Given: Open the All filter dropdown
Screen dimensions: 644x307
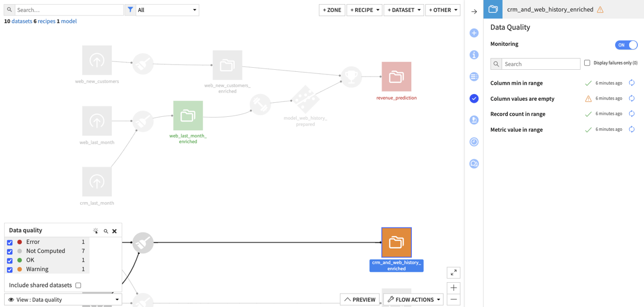Looking at the screenshot, I should click(x=167, y=10).
